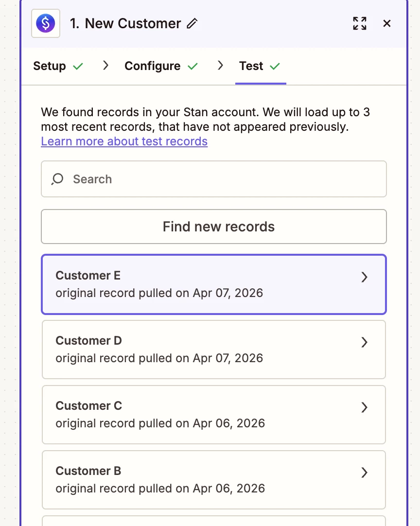Click the Stan app logo icon

(46, 23)
